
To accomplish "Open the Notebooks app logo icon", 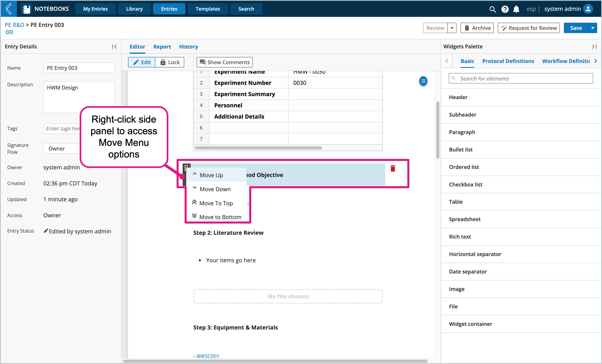I will [x=26, y=9].
